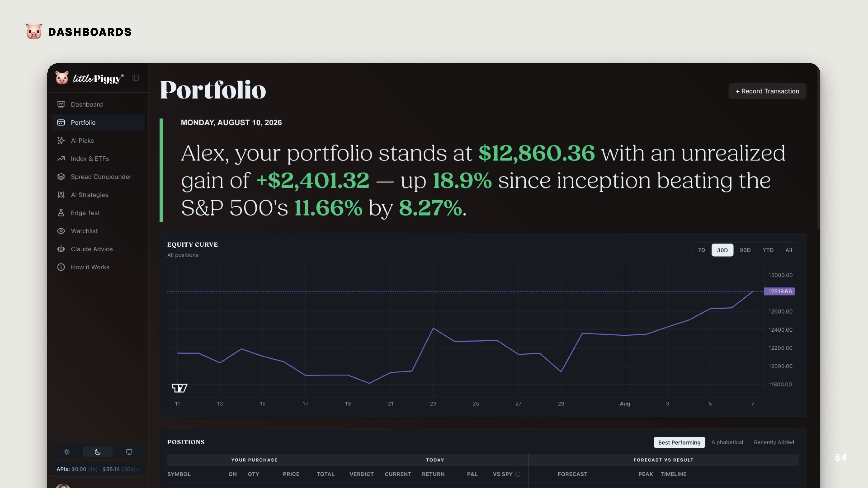Click the Record Transaction button
The height and width of the screenshot is (488, 868).
767,91
